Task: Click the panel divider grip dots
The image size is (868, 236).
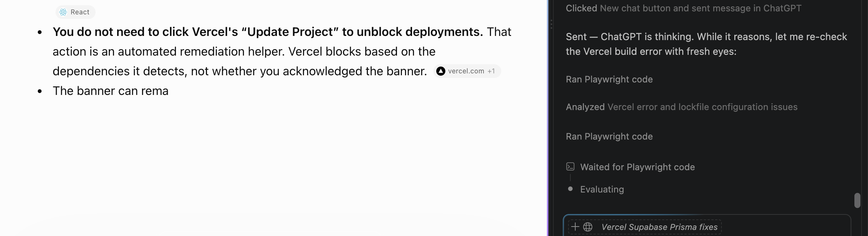Action: click(551, 24)
